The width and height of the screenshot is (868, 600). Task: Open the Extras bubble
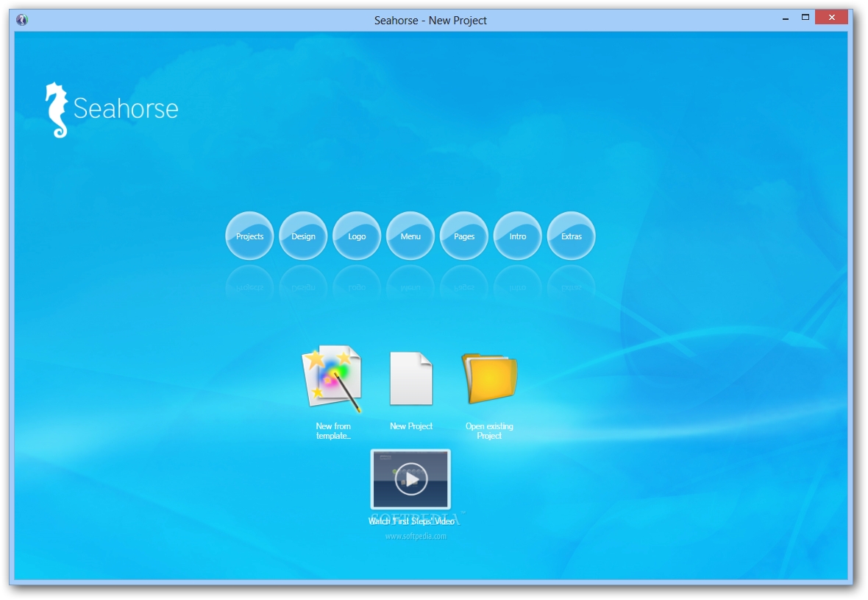pos(572,236)
